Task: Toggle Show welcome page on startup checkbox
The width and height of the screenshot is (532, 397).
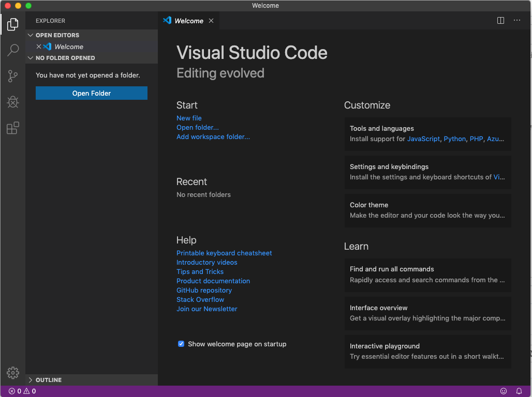Action: click(x=181, y=344)
